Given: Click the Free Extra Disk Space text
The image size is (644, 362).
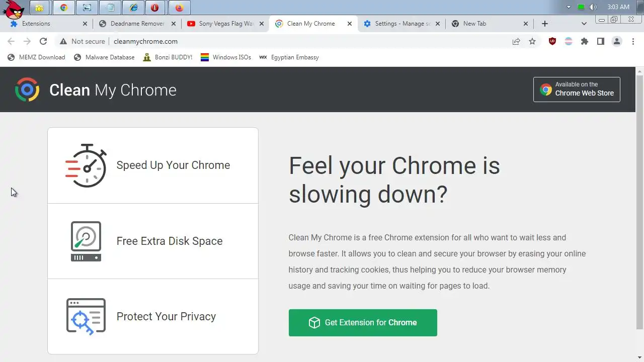Looking at the screenshot, I should click(170, 241).
